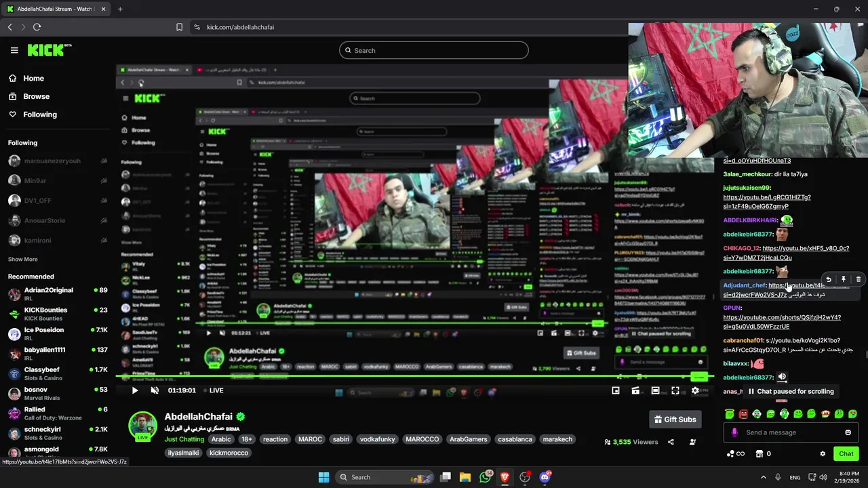The width and height of the screenshot is (868, 488).
Task: Open recommended channel asmongold
Action: click(x=57, y=452)
